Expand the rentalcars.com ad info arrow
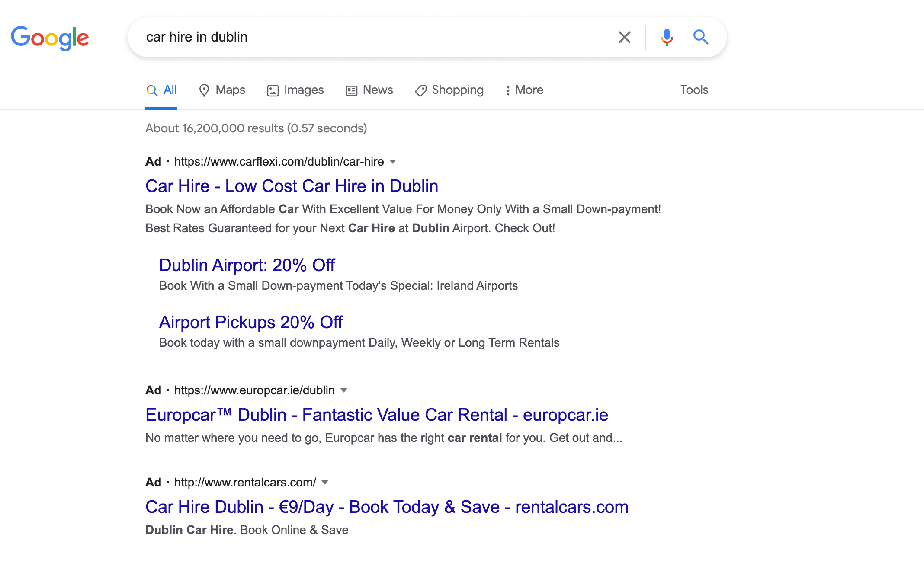The height and width of the screenshot is (563, 924). tap(324, 483)
